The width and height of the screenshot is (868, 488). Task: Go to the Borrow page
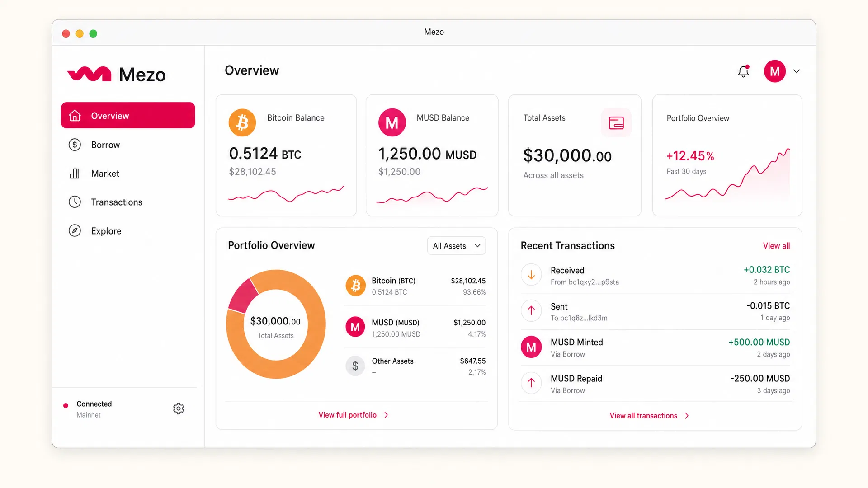[105, 145]
